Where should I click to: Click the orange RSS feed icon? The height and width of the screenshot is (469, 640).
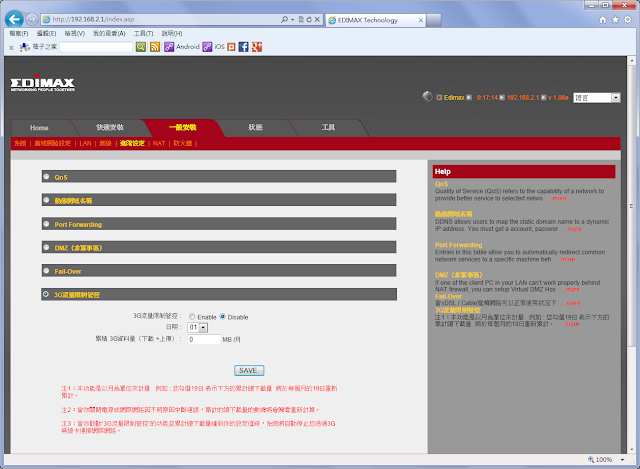coord(155,47)
